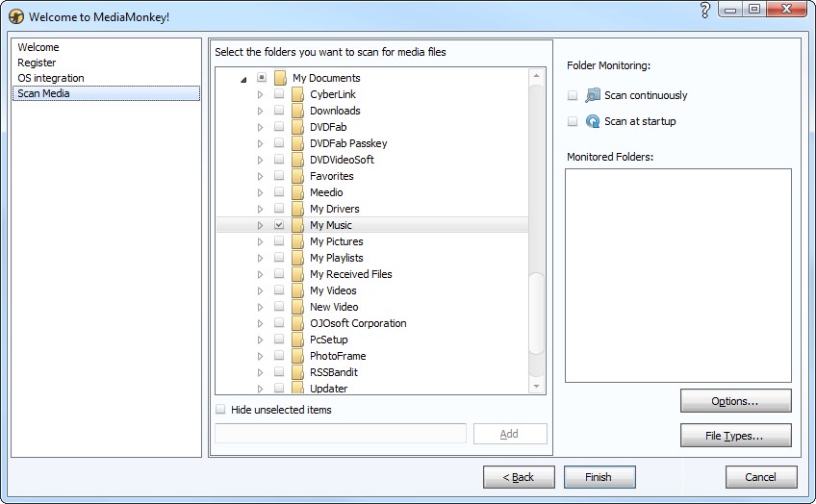Click the My Videos folder icon
Screen dimensions: 816x504
(x=297, y=290)
